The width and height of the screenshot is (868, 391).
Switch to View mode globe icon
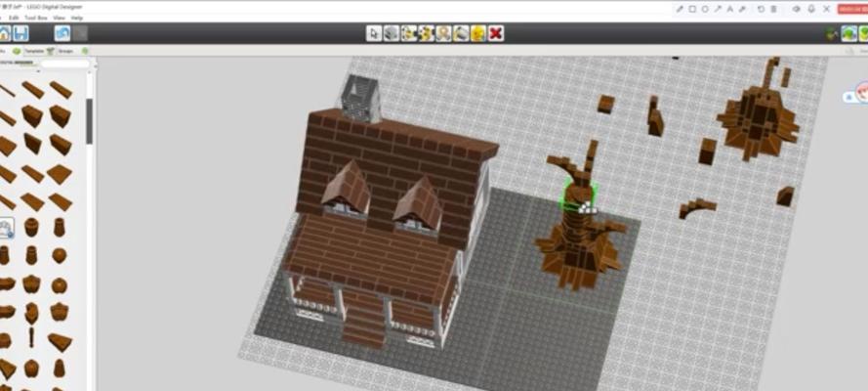[849, 34]
